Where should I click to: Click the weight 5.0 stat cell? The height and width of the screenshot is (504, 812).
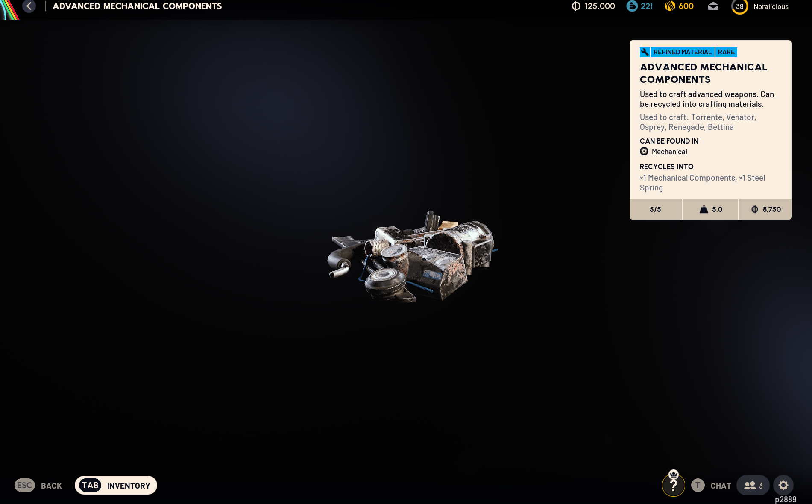[711, 209]
